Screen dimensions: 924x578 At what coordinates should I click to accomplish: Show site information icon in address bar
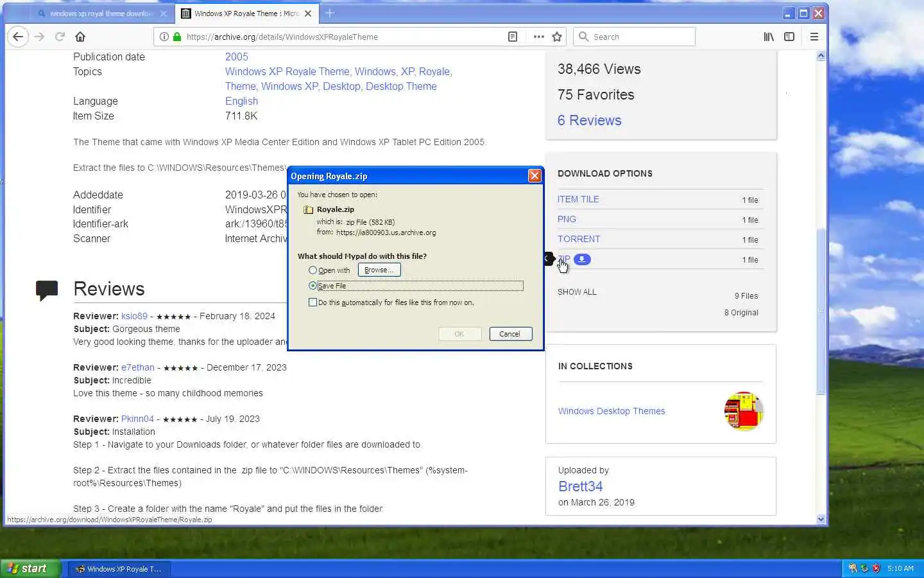click(164, 37)
